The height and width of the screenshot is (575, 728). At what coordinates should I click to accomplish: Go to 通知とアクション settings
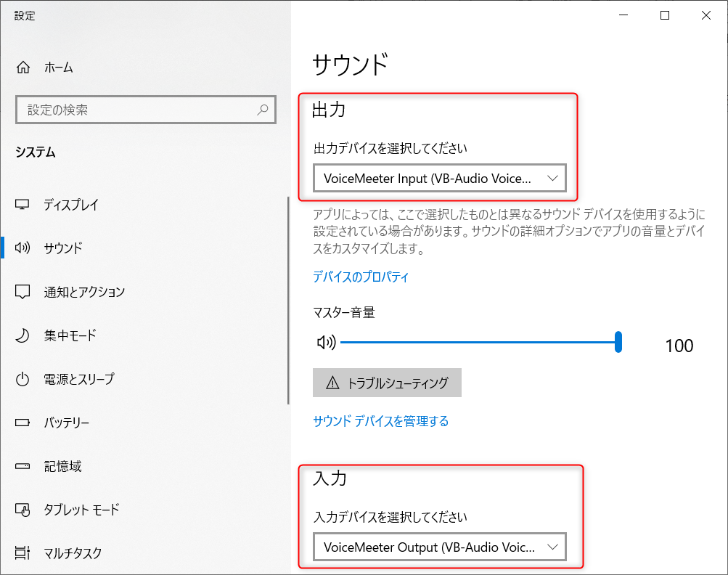tap(84, 292)
